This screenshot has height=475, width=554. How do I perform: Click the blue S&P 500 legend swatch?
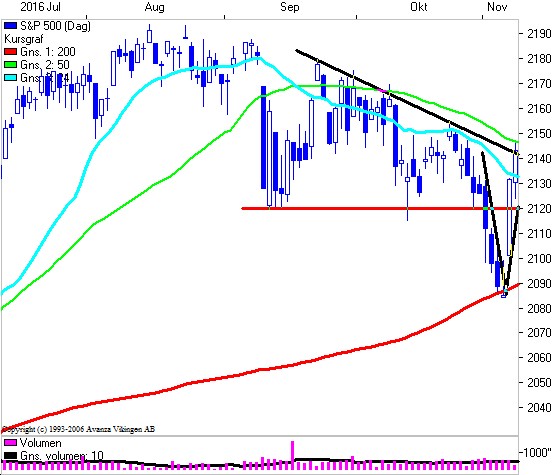click(x=10, y=26)
